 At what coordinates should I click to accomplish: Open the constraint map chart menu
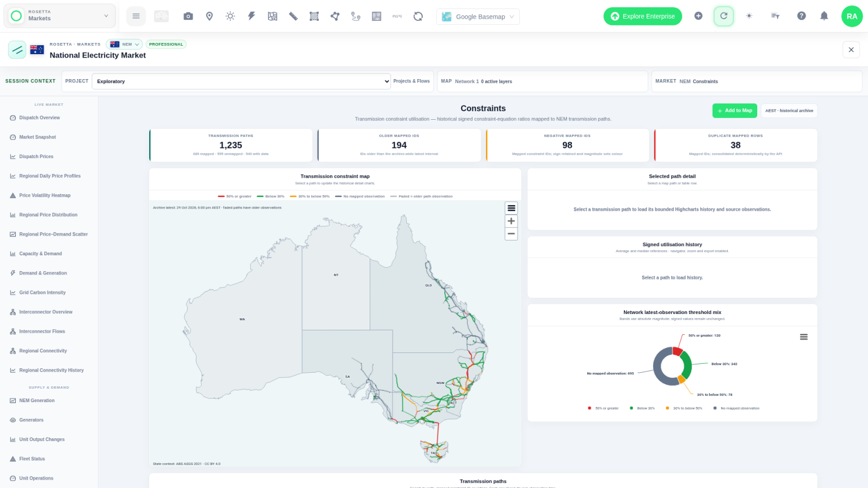pyautogui.click(x=511, y=208)
